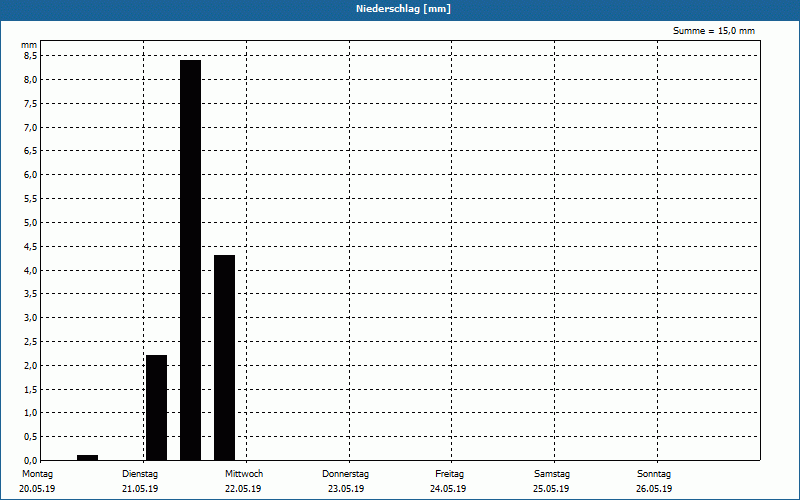Screen dimensions: 800x500
Task: Click the chart title 'Niederschlag [mm]'
Action: point(403,9)
